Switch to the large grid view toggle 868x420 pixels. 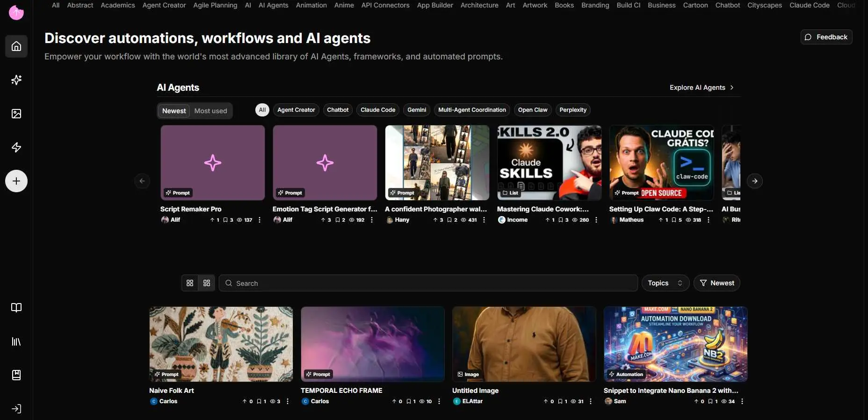[x=190, y=283]
